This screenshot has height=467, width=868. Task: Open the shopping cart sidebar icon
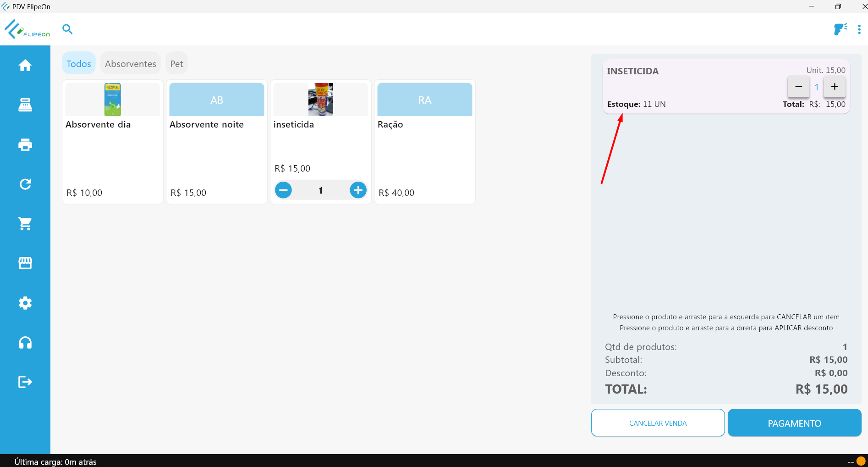[x=25, y=224]
